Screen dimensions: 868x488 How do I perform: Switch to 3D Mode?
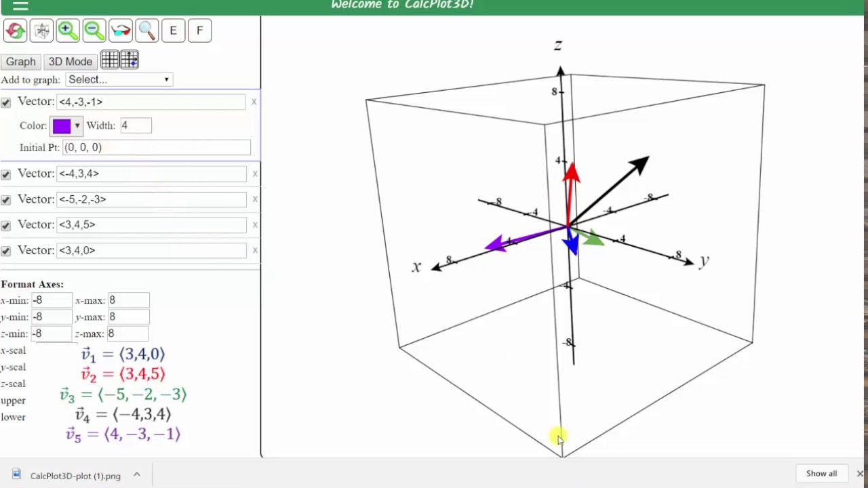click(x=70, y=61)
